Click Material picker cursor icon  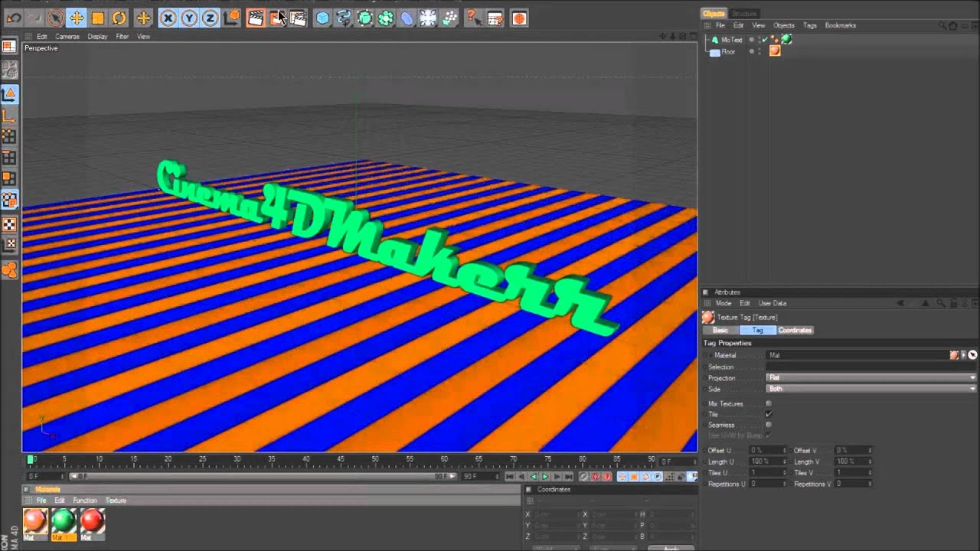click(973, 355)
